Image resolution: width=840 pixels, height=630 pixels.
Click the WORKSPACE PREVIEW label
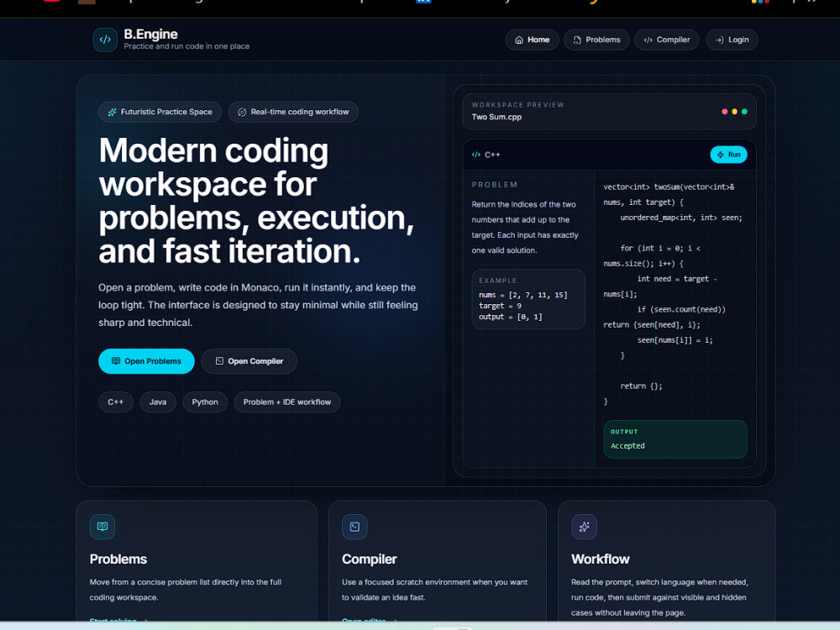click(x=518, y=104)
